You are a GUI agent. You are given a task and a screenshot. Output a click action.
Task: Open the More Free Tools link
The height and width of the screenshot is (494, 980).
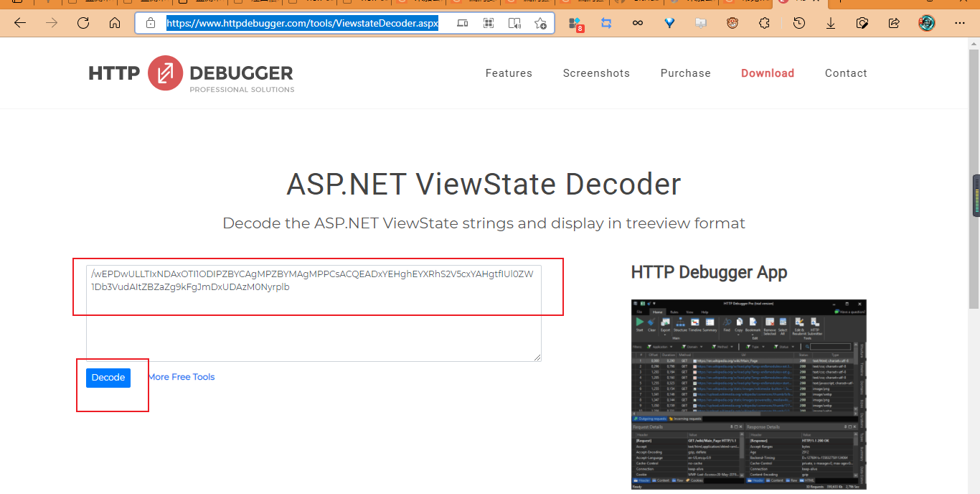tap(182, 376)
